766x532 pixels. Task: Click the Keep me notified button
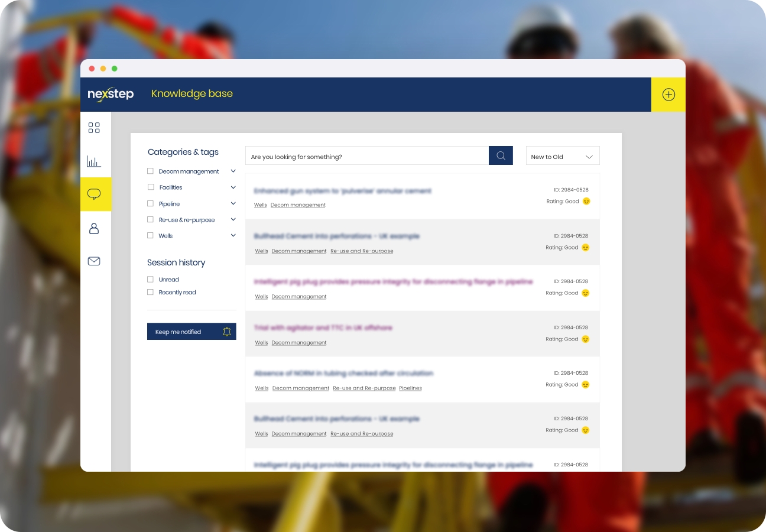[191, 332]
